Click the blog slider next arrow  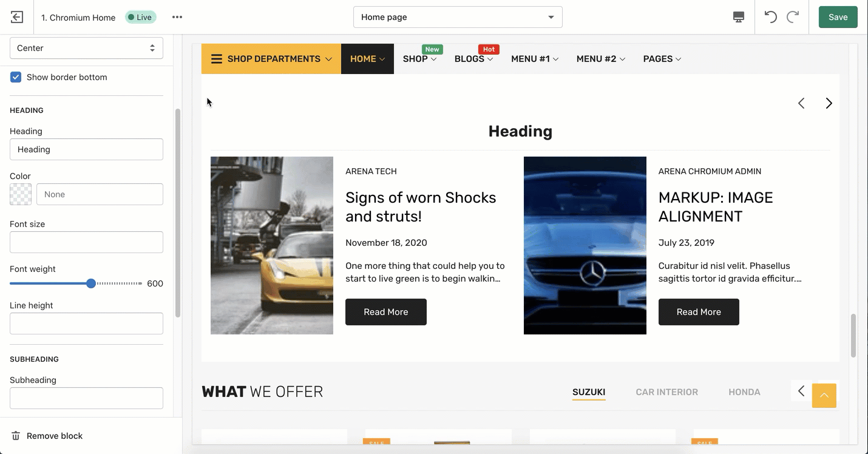point(829,103)
